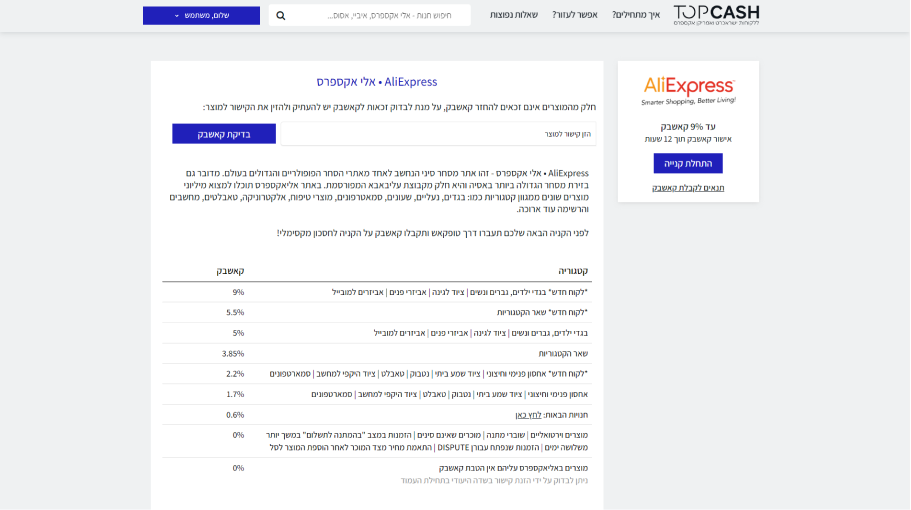
Task: Select the 9% cashback row
Action: 377,292
